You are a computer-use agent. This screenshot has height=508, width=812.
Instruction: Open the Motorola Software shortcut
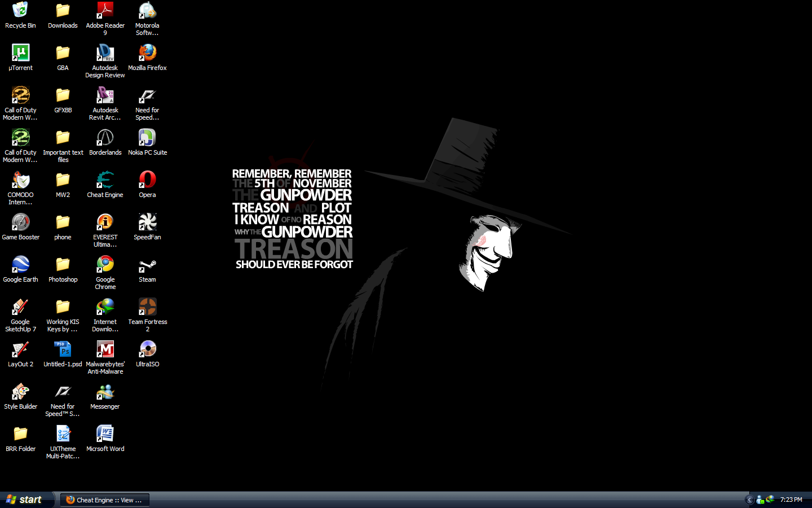(147, 19)
